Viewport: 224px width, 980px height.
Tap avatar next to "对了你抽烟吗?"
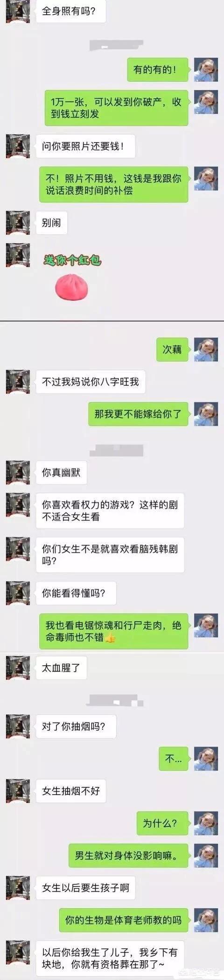point(18,726)
